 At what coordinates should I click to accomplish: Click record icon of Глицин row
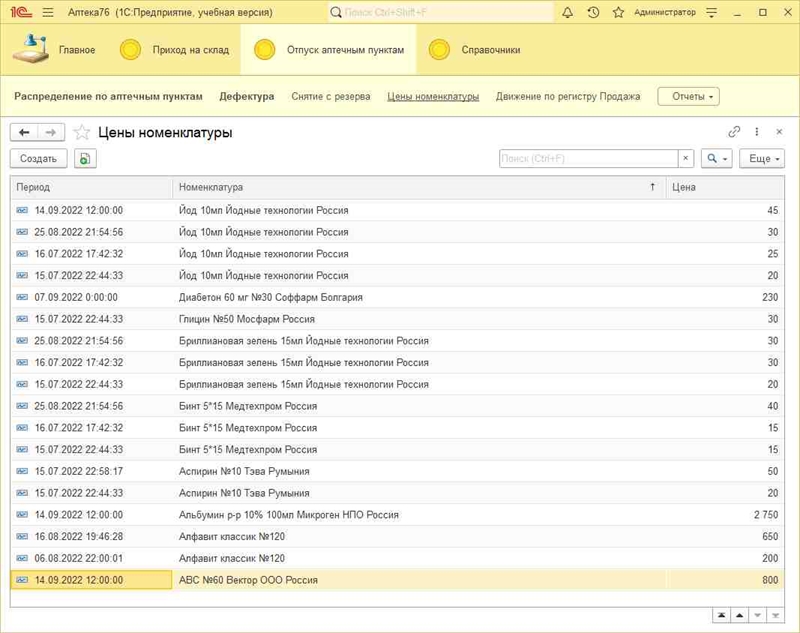[22, 319]
